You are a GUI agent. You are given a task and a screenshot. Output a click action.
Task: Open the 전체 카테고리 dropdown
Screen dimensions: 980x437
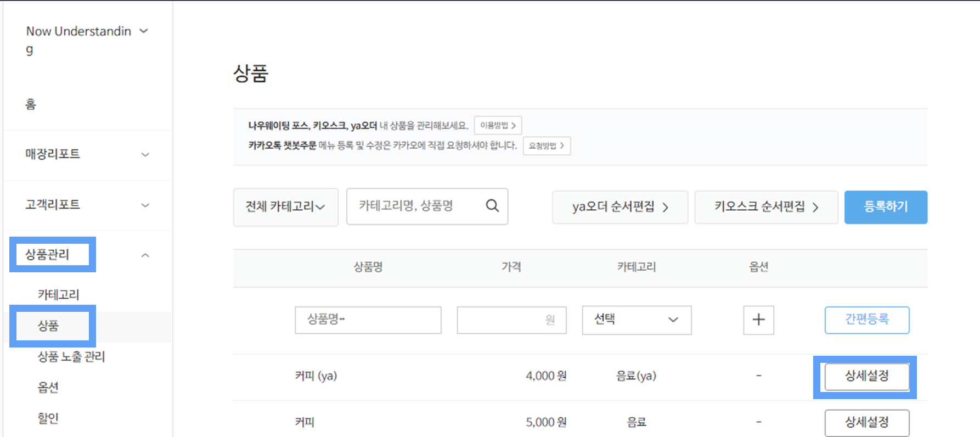tap(285, 207)
